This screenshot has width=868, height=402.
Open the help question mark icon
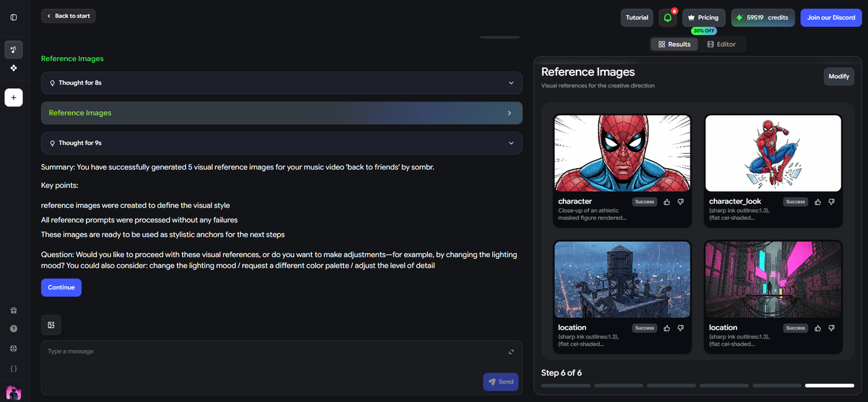[14, 329]
